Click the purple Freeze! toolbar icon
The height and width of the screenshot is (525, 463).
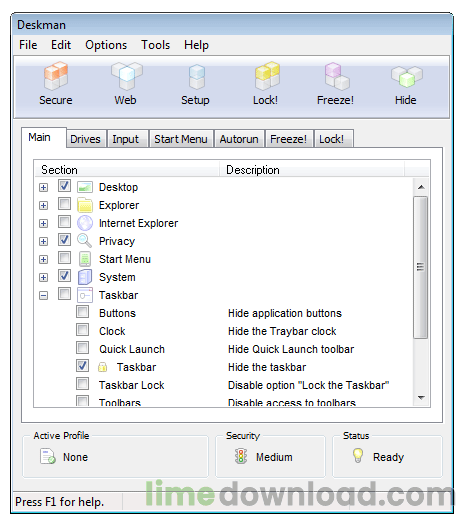(336, 76)
